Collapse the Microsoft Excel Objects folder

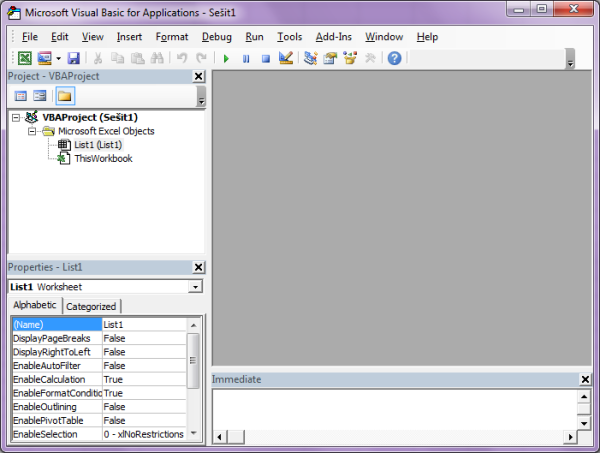coord(32,131)
